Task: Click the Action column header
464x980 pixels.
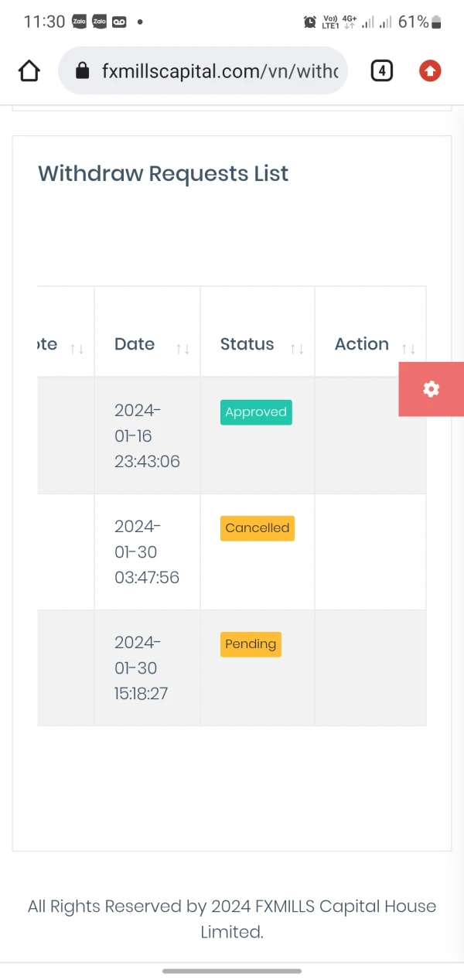Action: click(361, 344)
